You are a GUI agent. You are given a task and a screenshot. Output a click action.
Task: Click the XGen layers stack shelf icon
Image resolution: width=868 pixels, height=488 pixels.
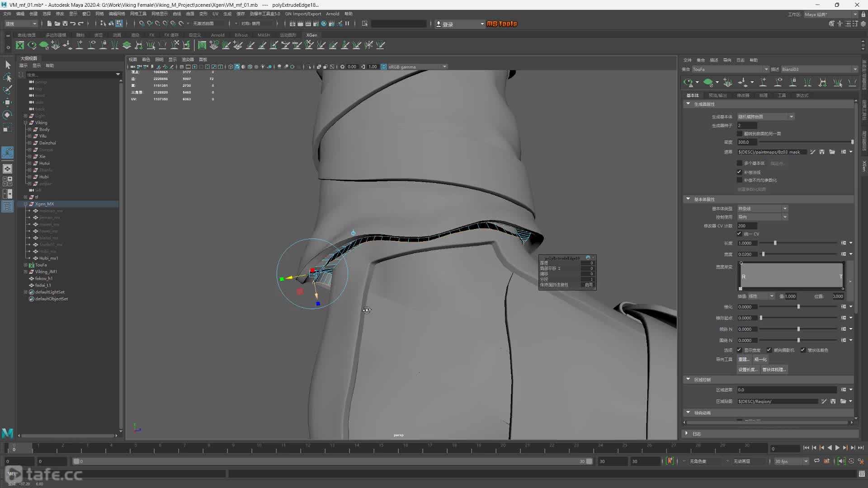pos(127,45)
